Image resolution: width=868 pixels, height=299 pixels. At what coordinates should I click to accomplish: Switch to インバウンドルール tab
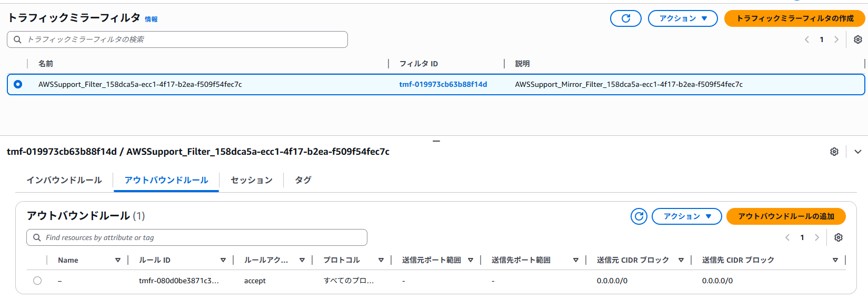64,180
